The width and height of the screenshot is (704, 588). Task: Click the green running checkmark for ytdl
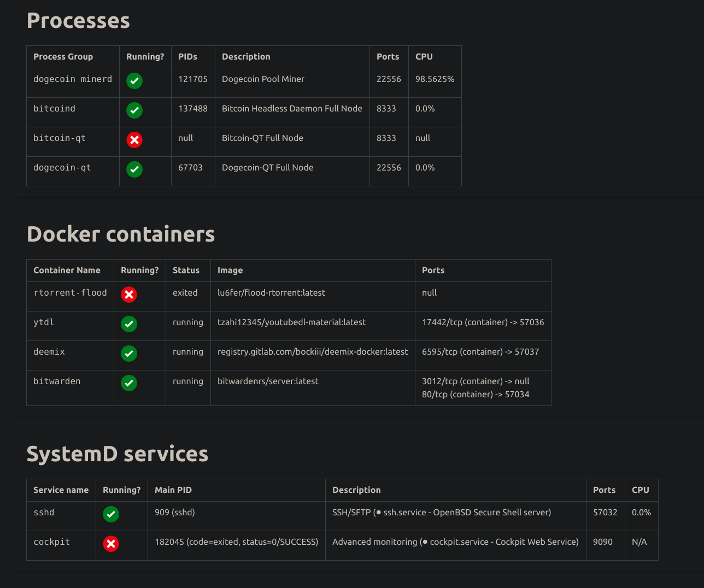point(129,324)
